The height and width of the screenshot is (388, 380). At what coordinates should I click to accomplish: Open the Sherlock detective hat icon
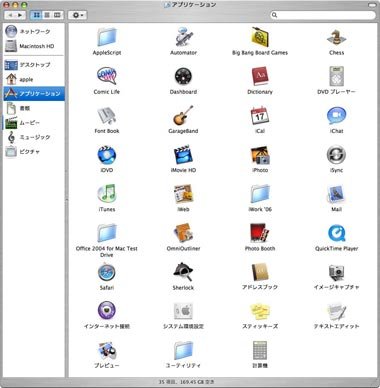tap(183, 272)
